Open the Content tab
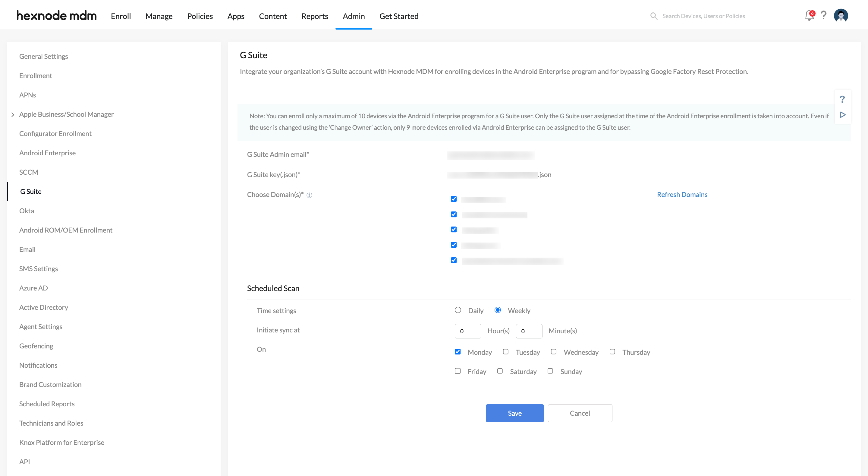 click(x=272, y=16)
